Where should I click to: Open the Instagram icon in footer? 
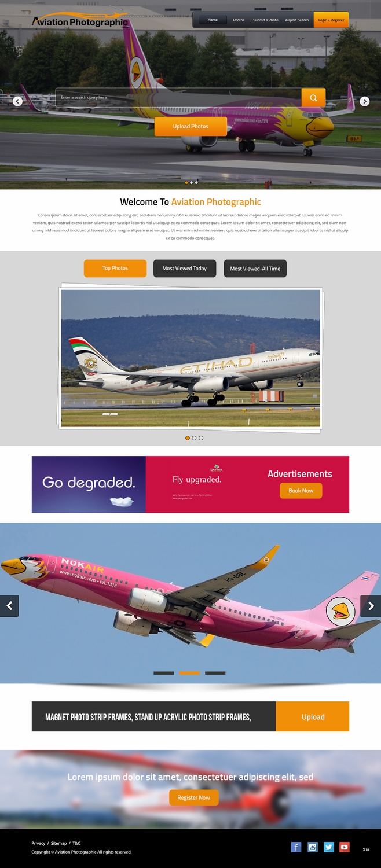[313, 847]
